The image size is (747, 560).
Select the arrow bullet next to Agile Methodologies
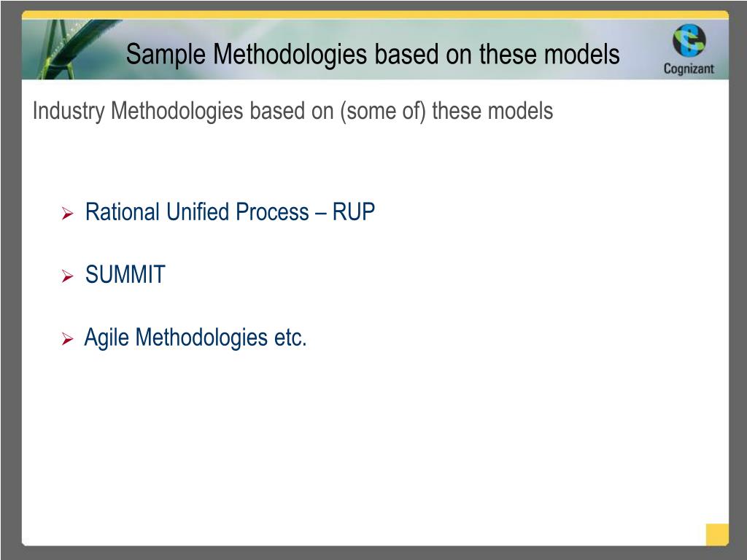[68, 339]
